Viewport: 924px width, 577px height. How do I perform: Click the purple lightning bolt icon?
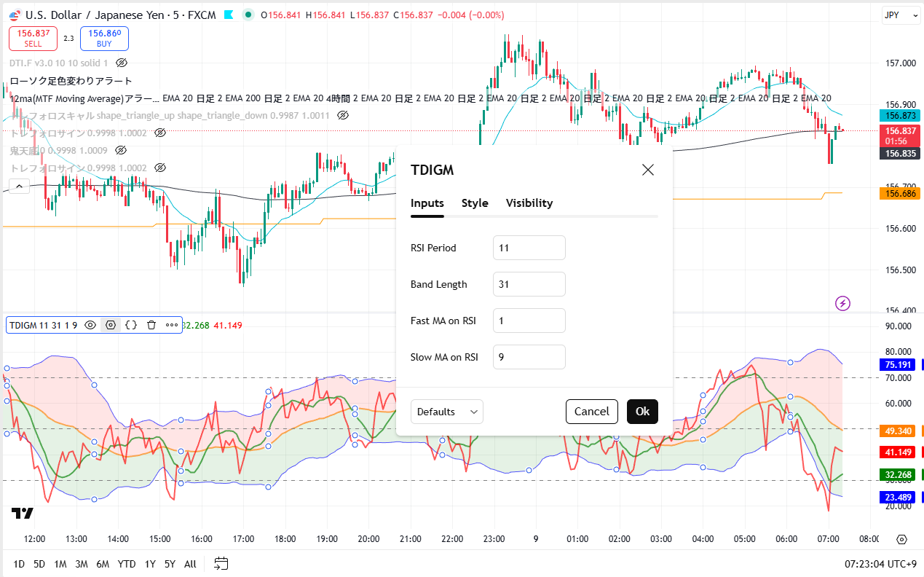tap(842, 303)
